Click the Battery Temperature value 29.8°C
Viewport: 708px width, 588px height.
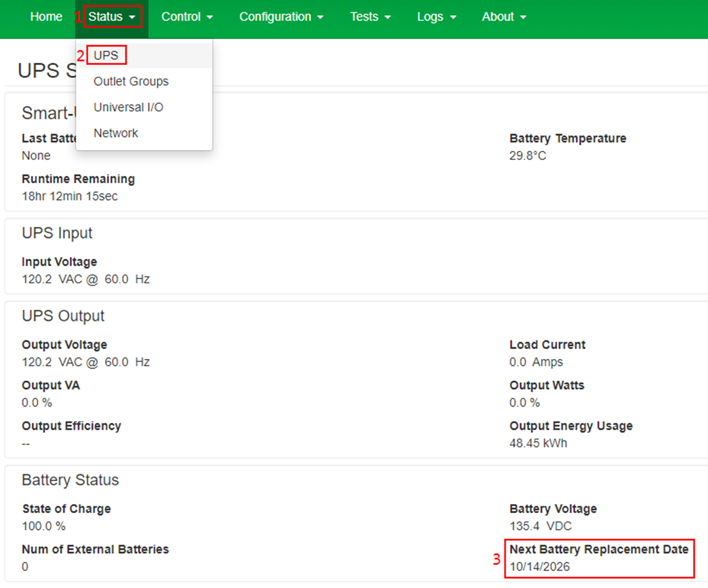528,156
